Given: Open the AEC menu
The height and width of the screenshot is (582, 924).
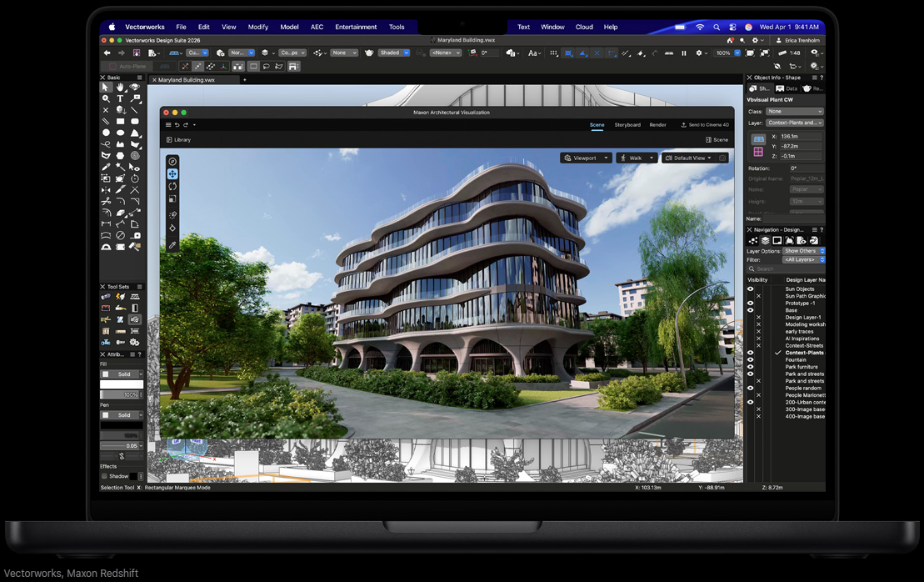Looking at the screenshot, I should point(317,27).
